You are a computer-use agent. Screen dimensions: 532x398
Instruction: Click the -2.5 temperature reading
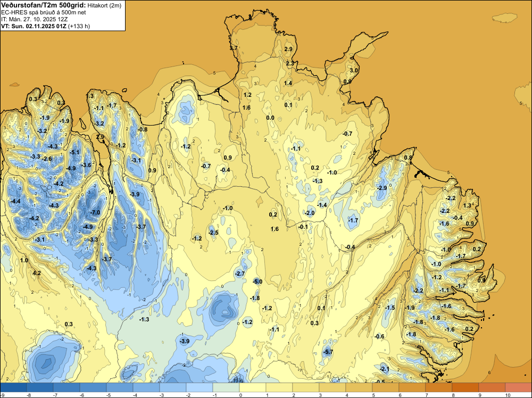213,233
